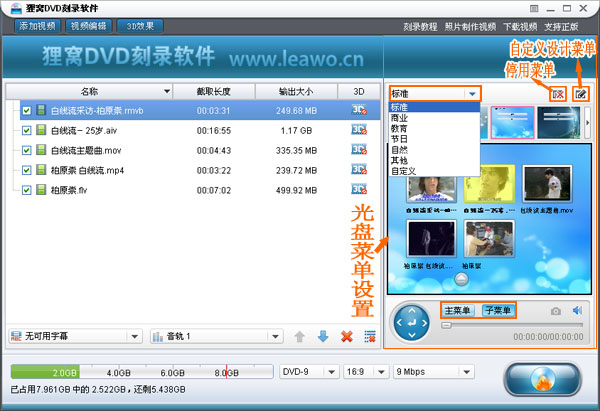Screen dimensions: 600x411
Task: Select 标准 in template category list
Action: tap(434, 107)
